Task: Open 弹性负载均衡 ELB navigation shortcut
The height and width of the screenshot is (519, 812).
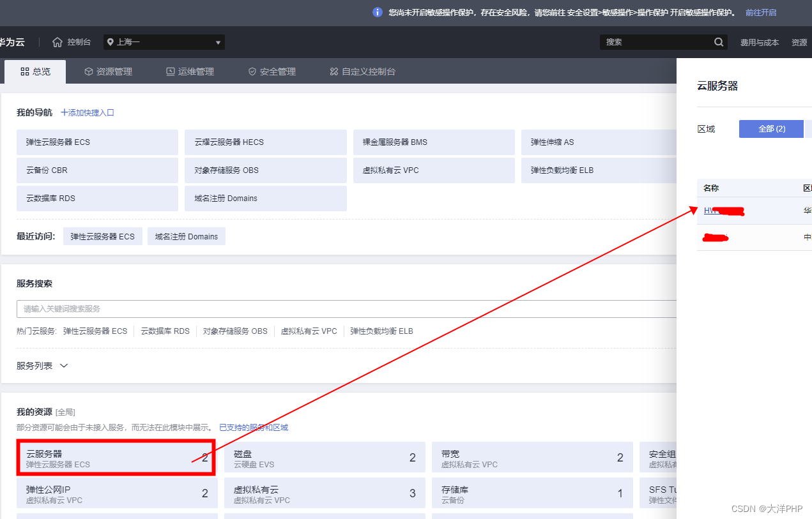Action: pos(599,170)
